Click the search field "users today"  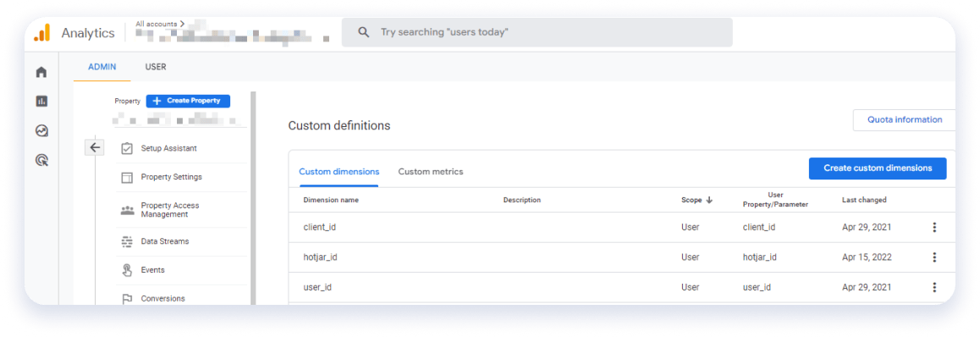click(537, 32)
